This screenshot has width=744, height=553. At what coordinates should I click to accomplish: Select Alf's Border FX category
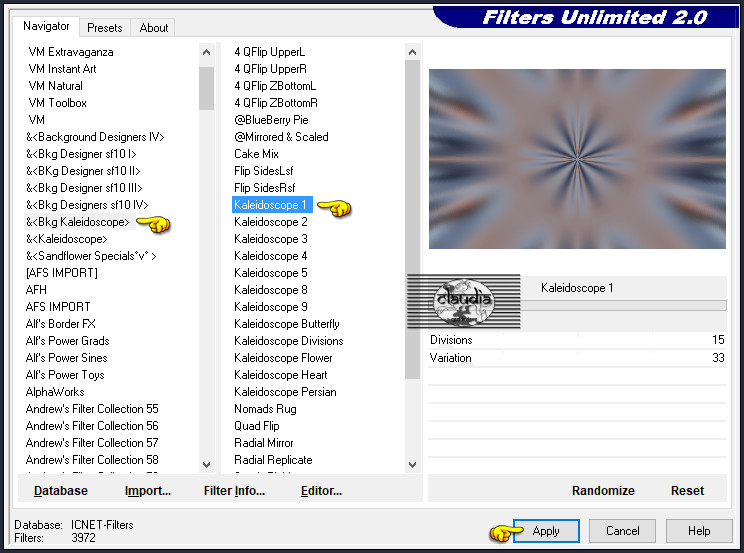tap(61, 324)
